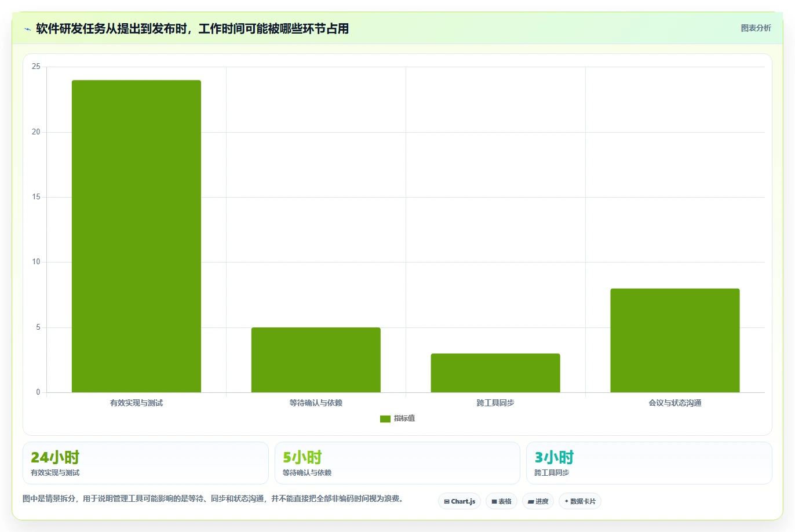
Task: Click the 进度 chip icon
Action: point(531,502)
